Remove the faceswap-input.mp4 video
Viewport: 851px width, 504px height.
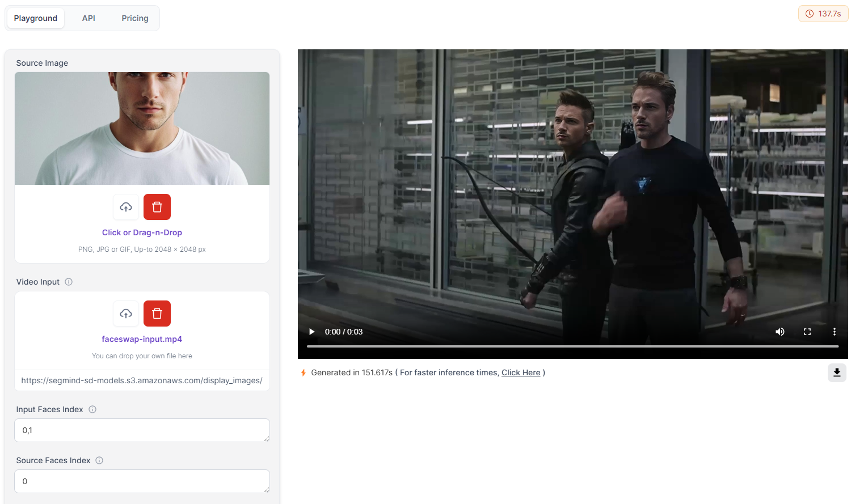157,314
